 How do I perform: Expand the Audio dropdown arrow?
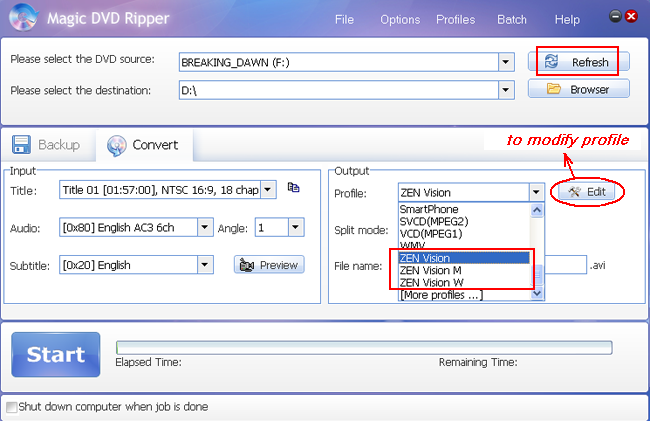(x=205, y=227)
